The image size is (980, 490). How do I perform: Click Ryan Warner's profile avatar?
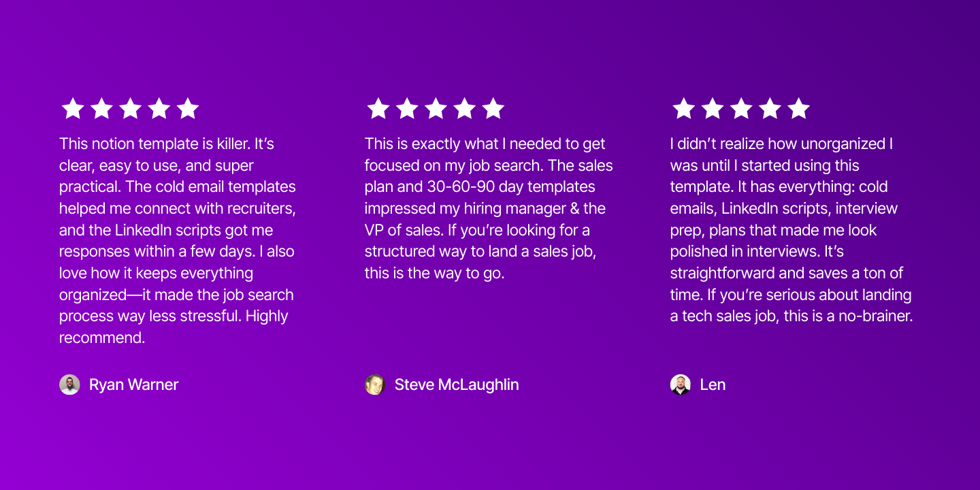coord(69,385)
